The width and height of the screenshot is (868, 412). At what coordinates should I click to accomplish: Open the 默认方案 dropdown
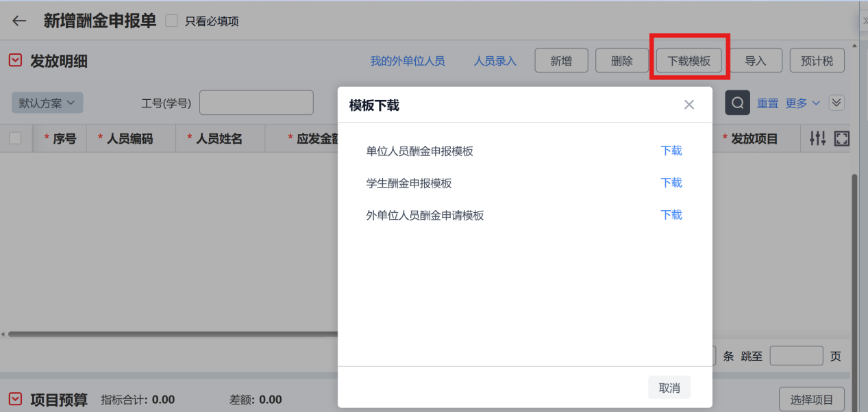click(47, 103)
